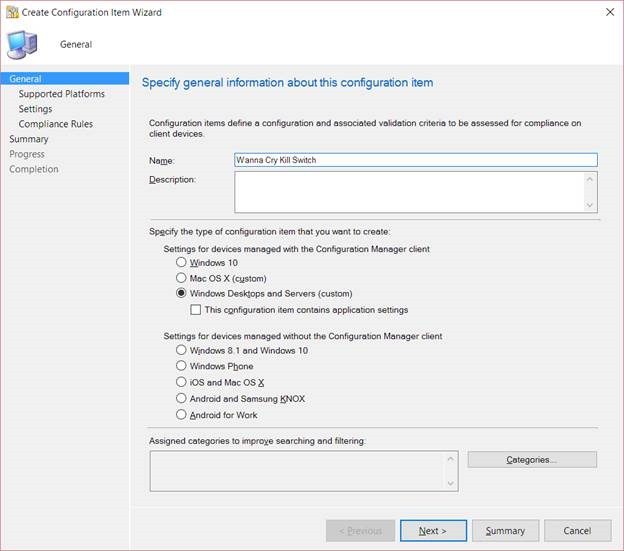Click the computer monitor General icon

(23, 45)
